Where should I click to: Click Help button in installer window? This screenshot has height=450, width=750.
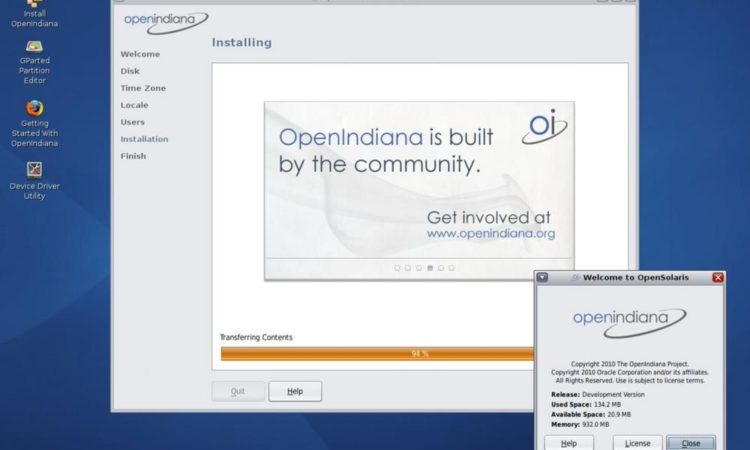coord(295,391)
